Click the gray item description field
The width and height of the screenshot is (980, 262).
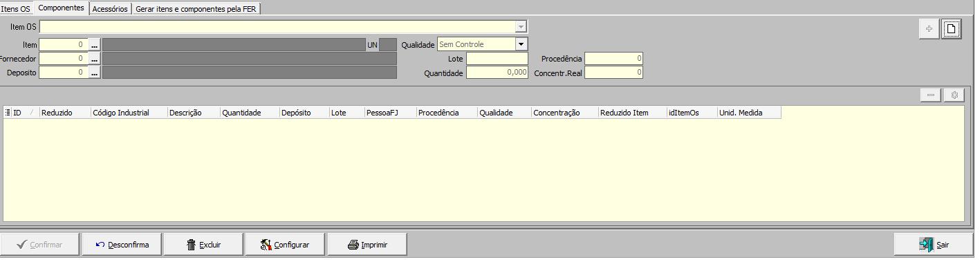(233, 44)
